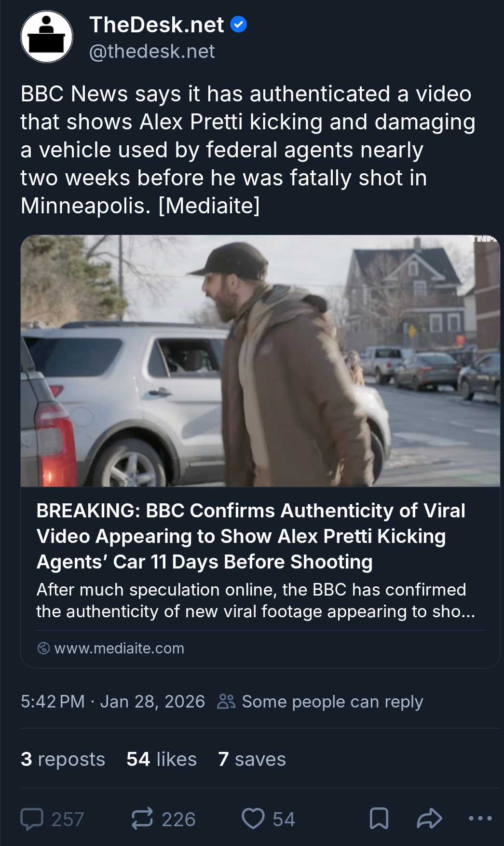Tap the repost arrows icon
The height and width of the screenshot is (846, 504).
tap(142, 819)
